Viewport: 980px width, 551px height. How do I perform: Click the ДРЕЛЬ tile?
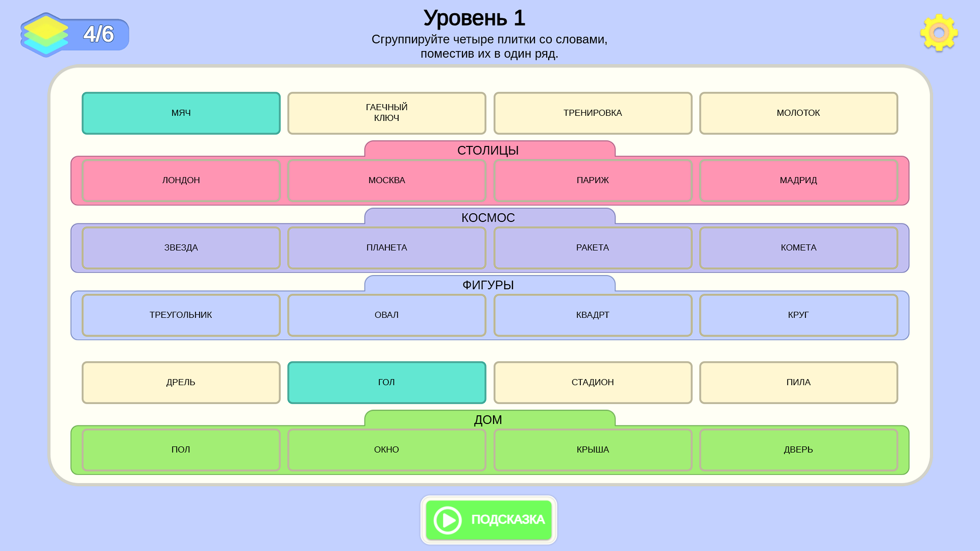coord(181,382)
